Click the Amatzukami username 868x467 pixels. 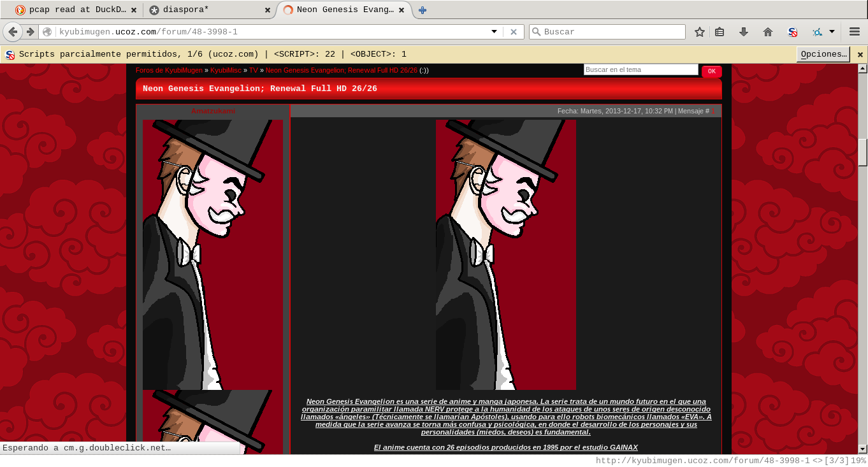(x=213, y=111)
